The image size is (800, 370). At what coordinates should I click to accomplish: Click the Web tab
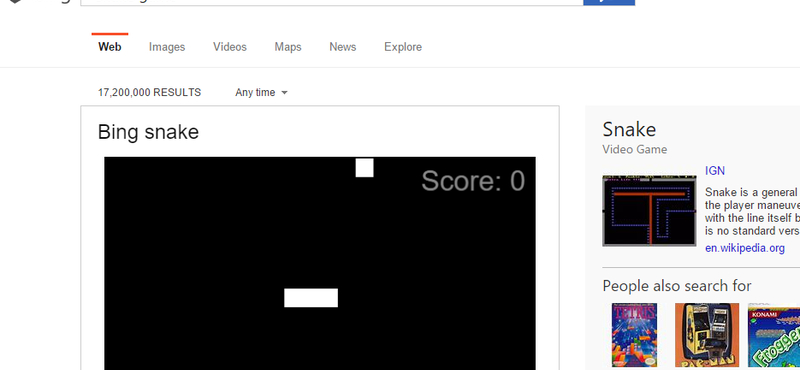[x=110, y=47]
